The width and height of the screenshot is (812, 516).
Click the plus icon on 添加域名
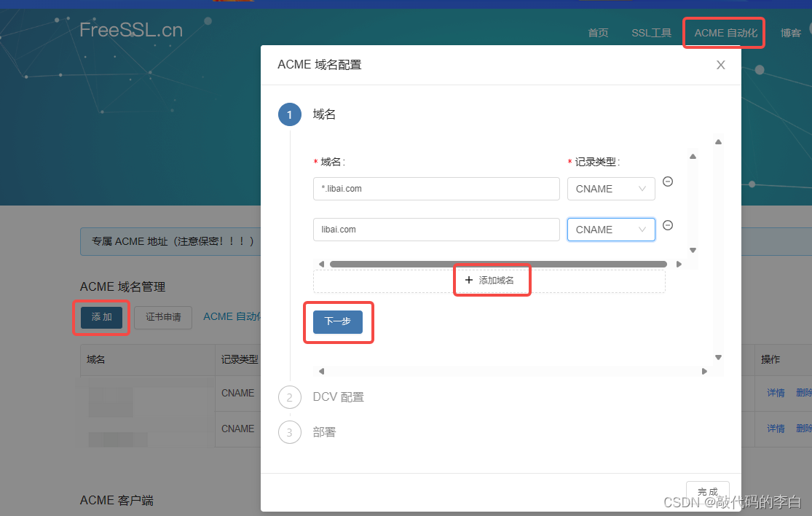pos(470,280)
